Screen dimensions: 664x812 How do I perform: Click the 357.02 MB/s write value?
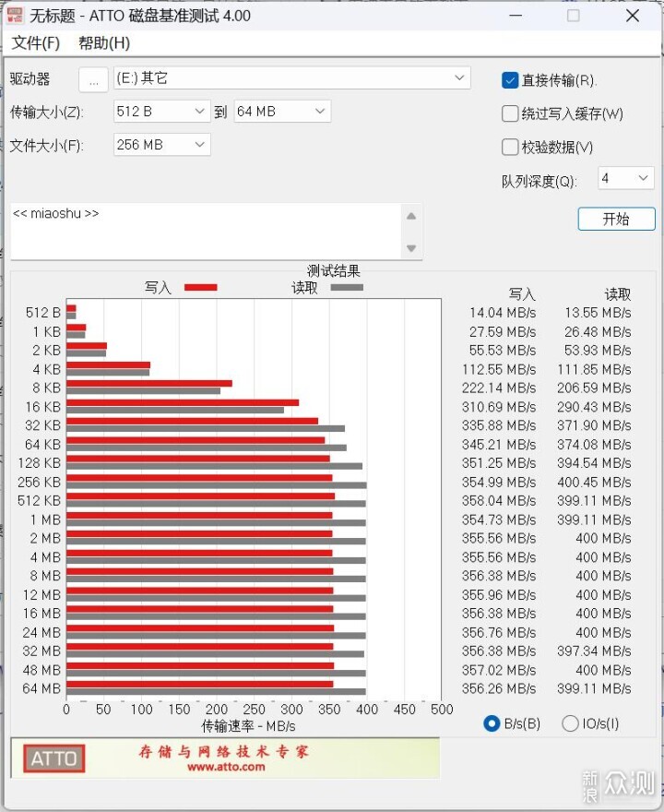click(499, 670)
